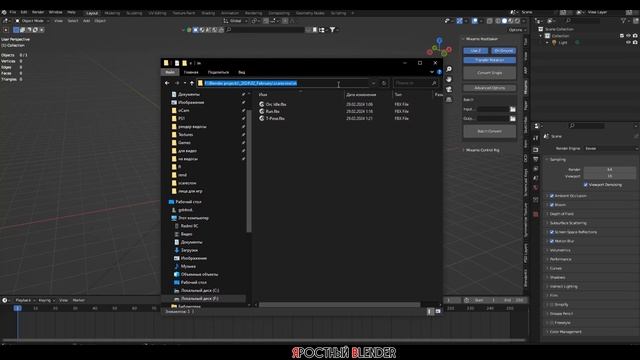Select material preview viewport shading icon
Image resolution: width=640 pixels, height=360 pixels.
[511, 21]
